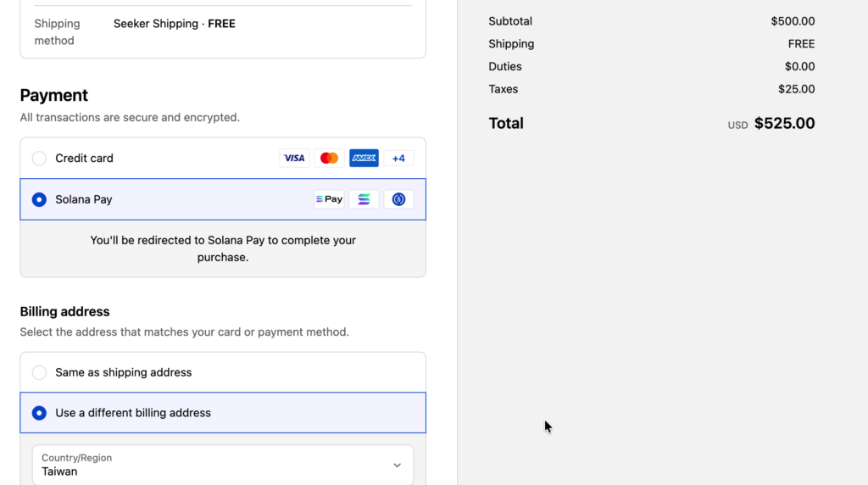Click the Billing address heading
This screenshot has height=485, width=868.
coord(65,311)
